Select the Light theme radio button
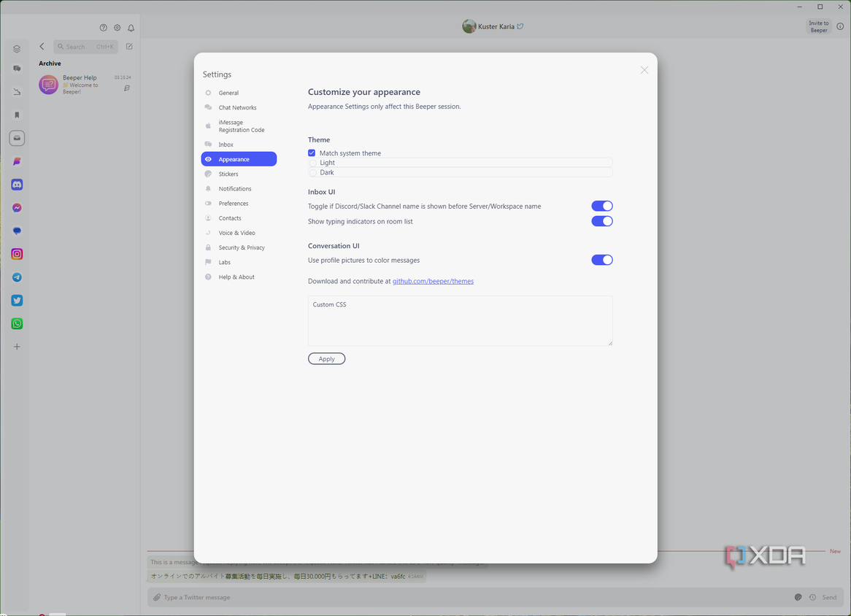Screen dimensions: 851x616 [312, 163]
